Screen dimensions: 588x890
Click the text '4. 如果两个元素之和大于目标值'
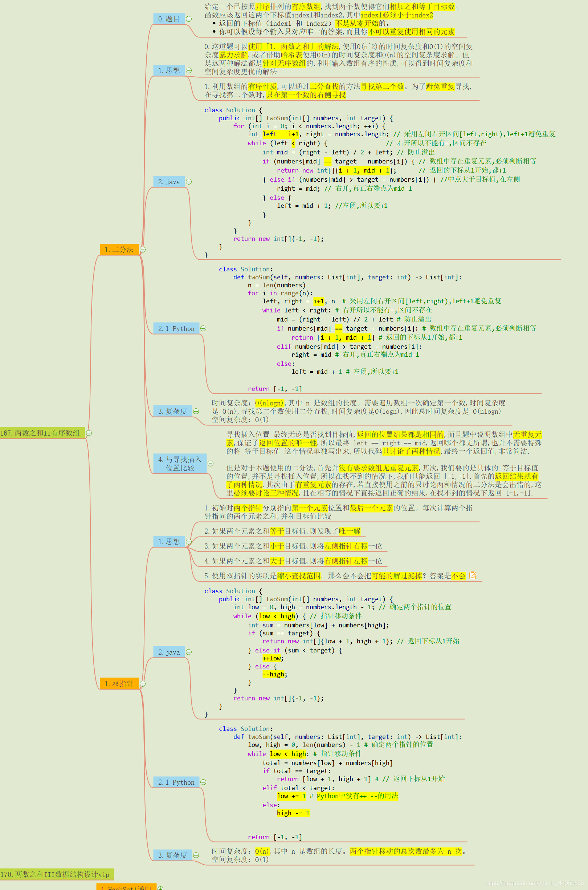coord(256,561)
